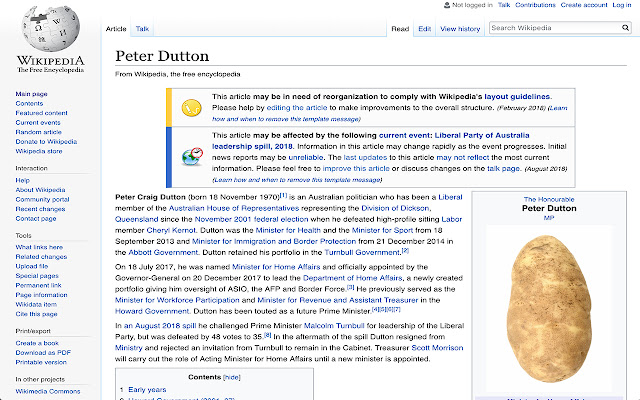Image resolution: width=640 pixels, height=400 pixels.
Task: Click What links here
Action: pos(39,247)
